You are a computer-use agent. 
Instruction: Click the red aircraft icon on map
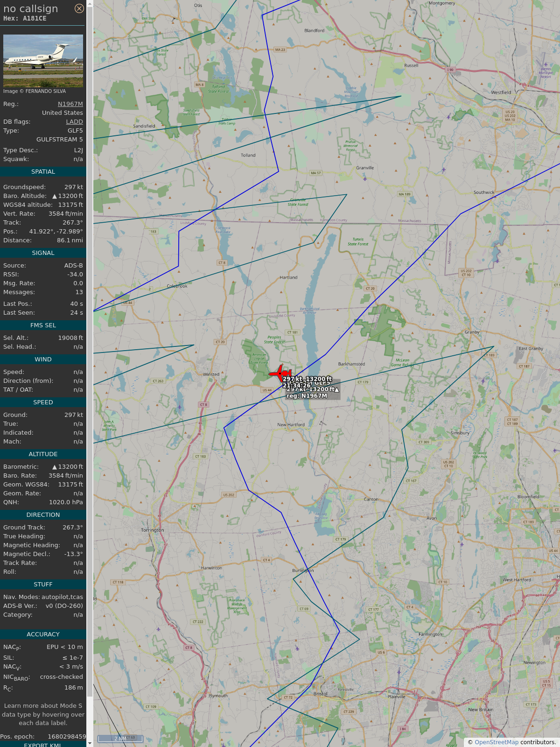pos(280,373)
